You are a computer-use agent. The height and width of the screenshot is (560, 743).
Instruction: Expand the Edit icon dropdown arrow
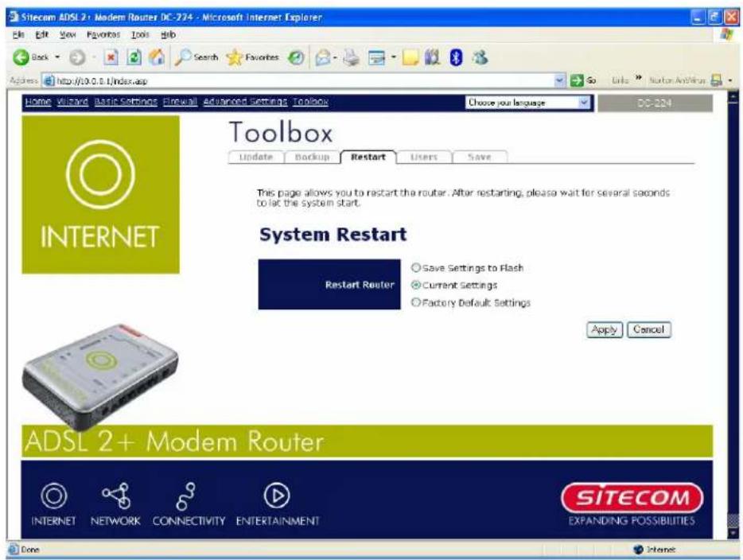(x=393, y=58)
